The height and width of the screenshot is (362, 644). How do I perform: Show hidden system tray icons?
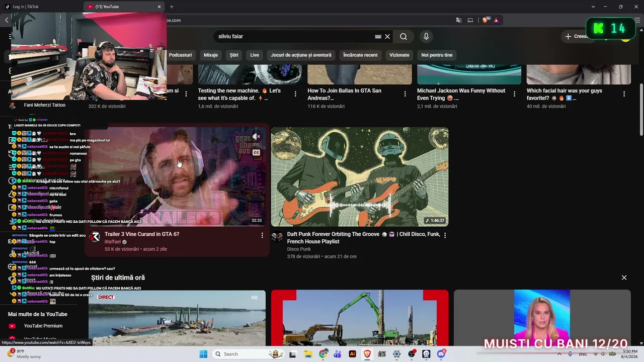coord(559,354)
